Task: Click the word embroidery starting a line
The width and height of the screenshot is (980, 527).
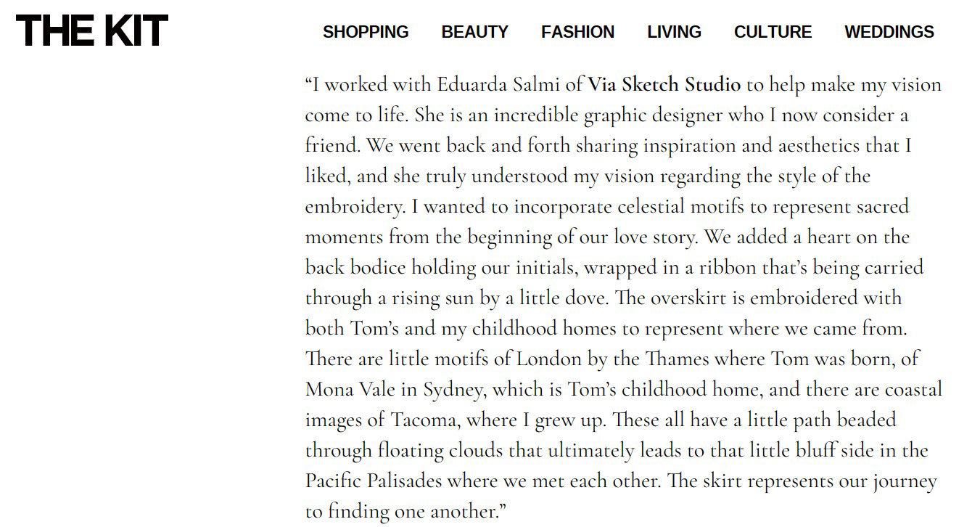Action: tap(354, 207)
